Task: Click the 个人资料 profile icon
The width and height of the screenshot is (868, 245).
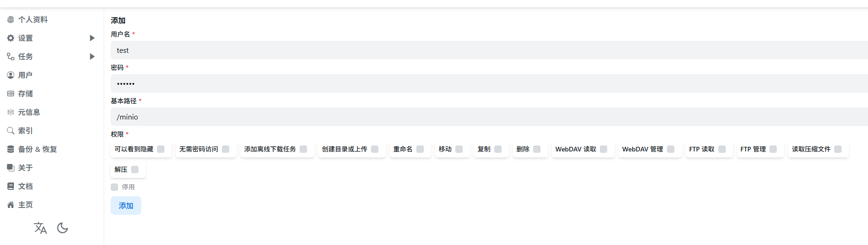Action: (11, 19)
